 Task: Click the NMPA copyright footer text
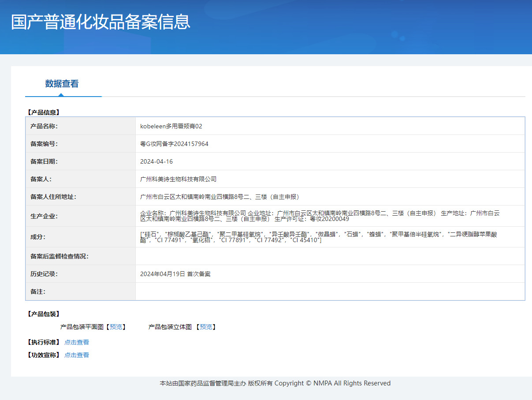click(x=275, y=383)
